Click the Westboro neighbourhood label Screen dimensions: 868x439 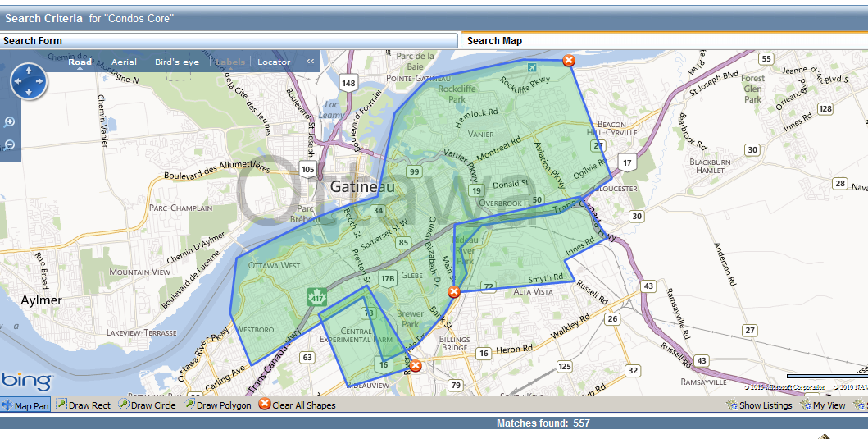click(255, 329)
